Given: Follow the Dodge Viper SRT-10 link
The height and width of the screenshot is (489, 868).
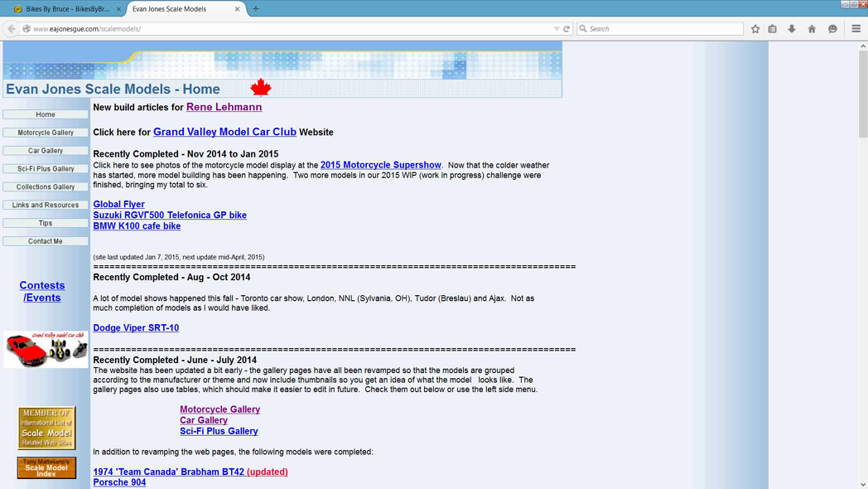Looking at the screenshot, I should pyautogui.click(x=136, y=328).
